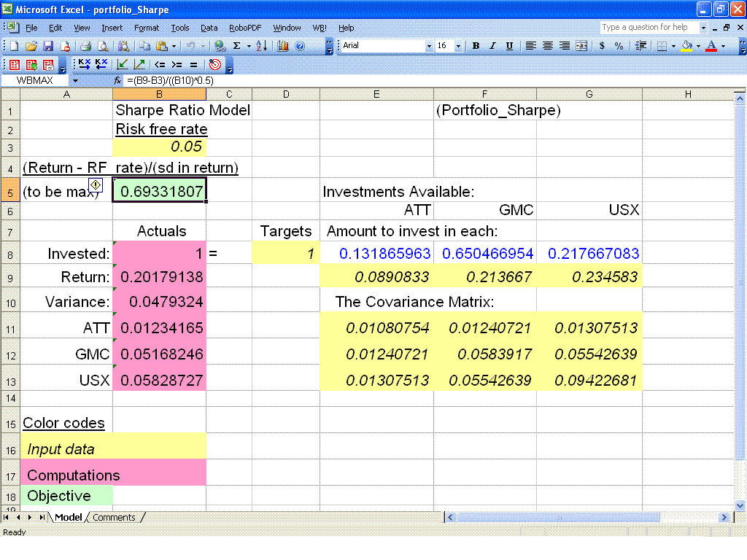
Task: Click the Remove Adjustable K-X left arrow icon
Action: coord(101,64)
